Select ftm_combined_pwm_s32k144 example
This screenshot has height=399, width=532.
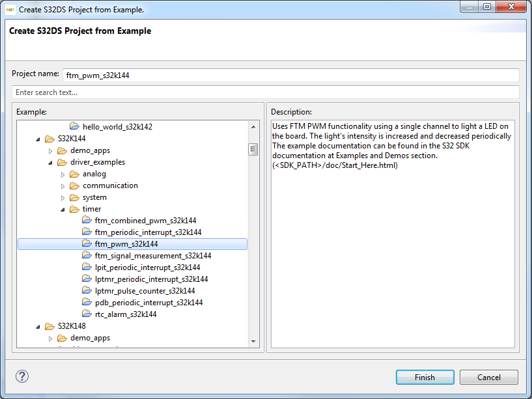click(x=146, y=221)
